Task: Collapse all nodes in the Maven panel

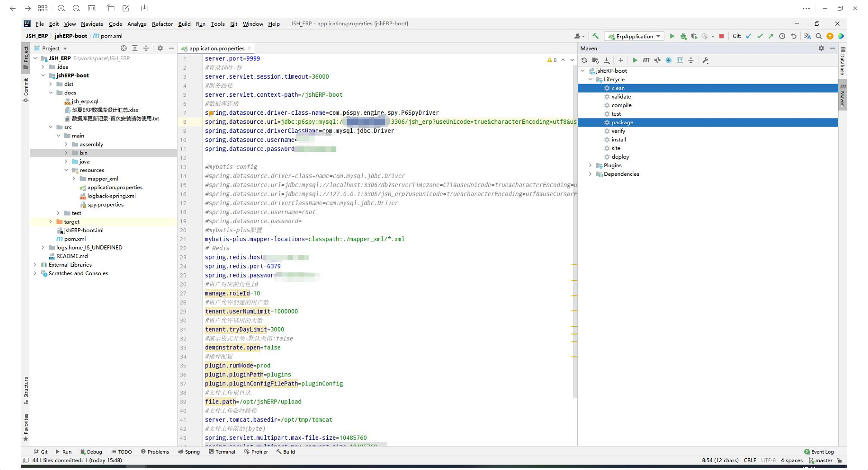Action: pos(691,60)
